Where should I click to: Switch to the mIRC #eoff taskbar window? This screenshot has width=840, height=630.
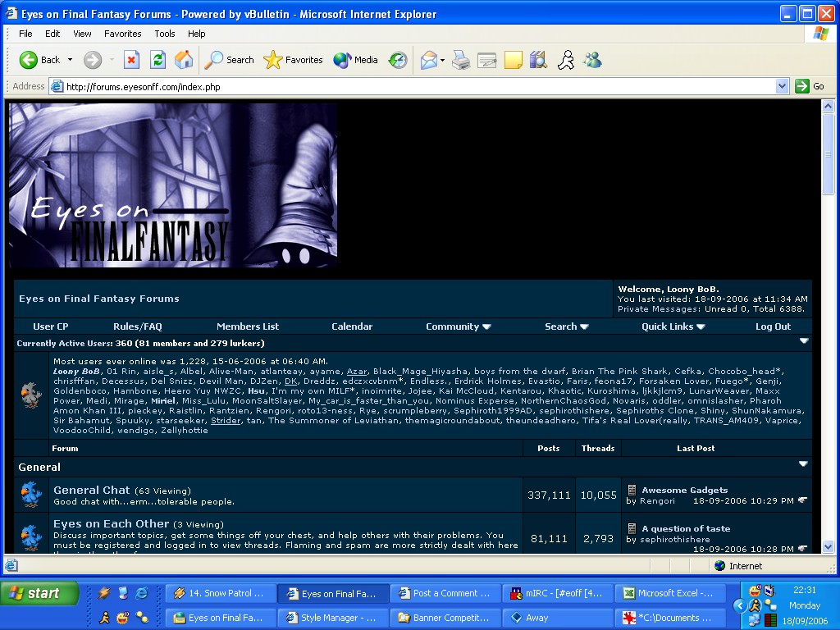click(x=557, y=593)
